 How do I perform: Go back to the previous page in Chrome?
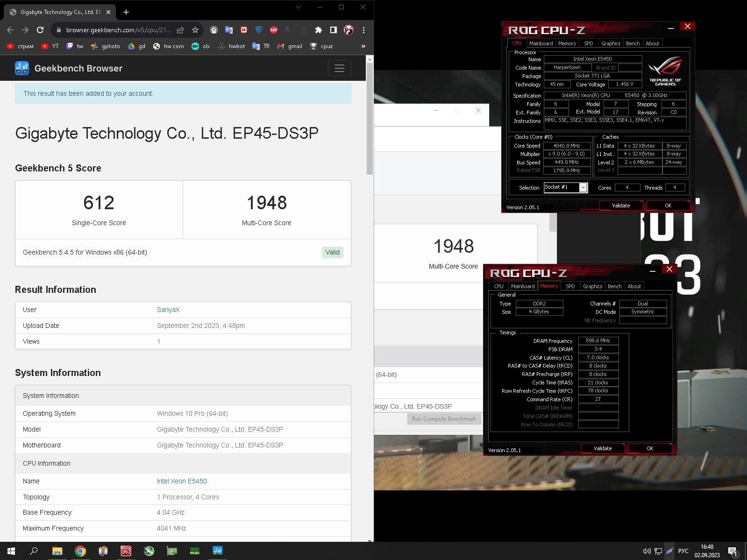(x=10, y=30)
